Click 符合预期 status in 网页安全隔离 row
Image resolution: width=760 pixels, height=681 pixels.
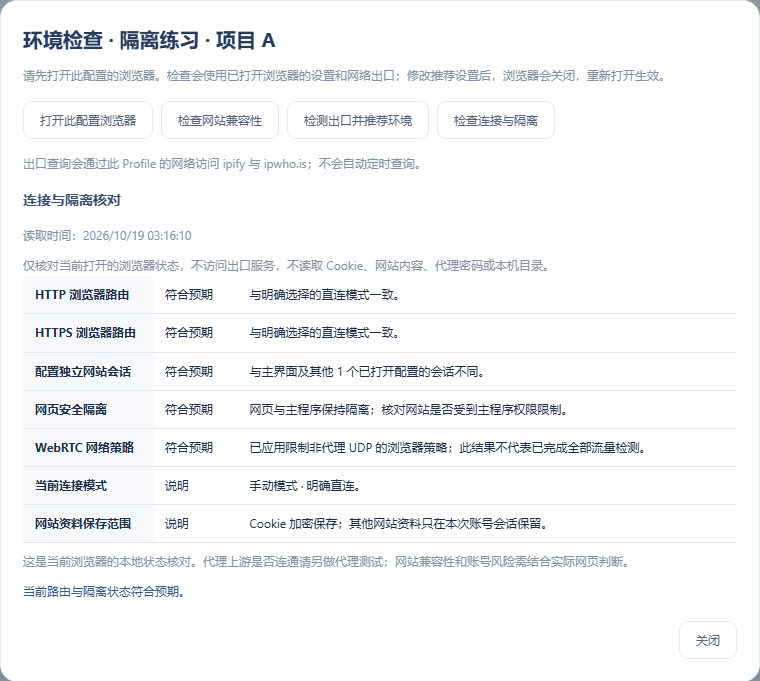click(x=189, y=410)
